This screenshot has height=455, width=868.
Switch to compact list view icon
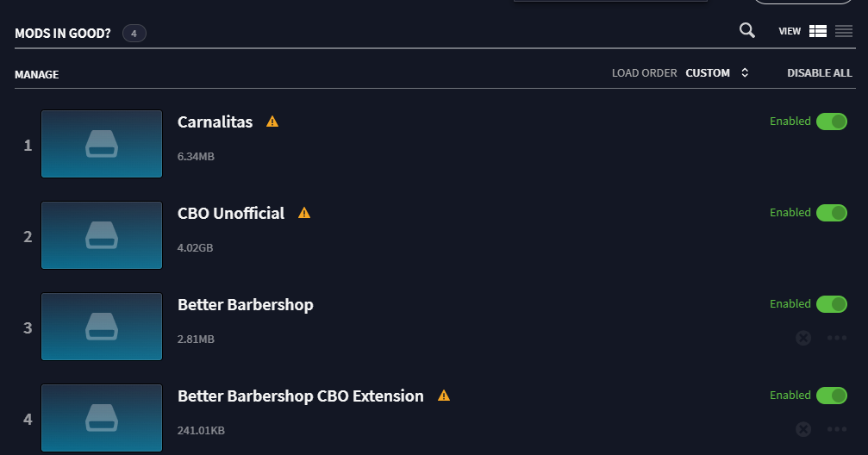(x=844, y=31)
